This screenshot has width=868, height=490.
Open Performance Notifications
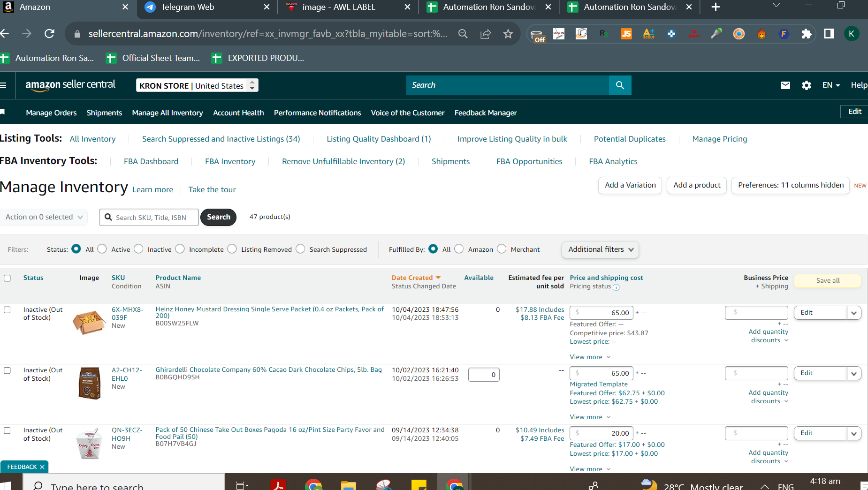pos(318,113)
